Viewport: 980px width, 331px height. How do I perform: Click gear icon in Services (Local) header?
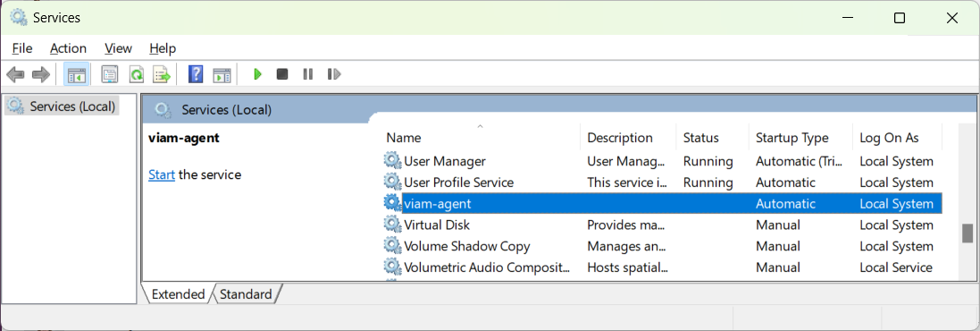[x=163, y=110]
